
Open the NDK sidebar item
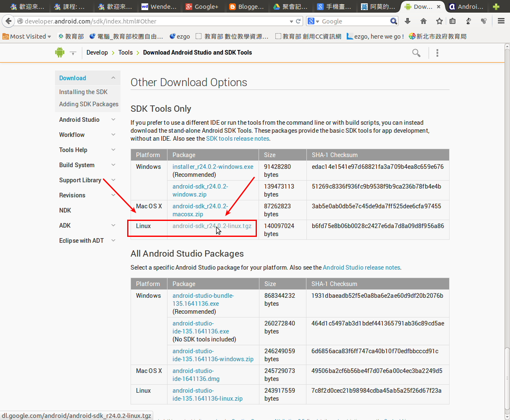tap(65, 210)
